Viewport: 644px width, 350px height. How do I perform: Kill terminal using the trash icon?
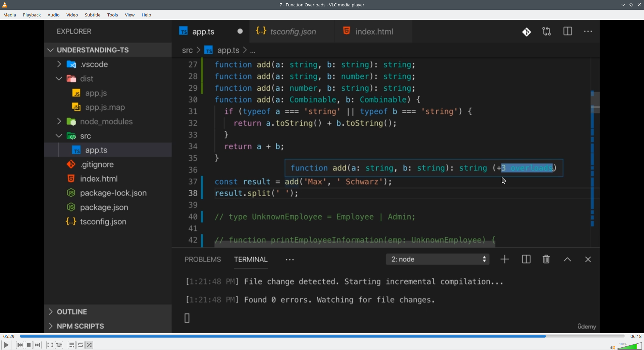(546, 260)
